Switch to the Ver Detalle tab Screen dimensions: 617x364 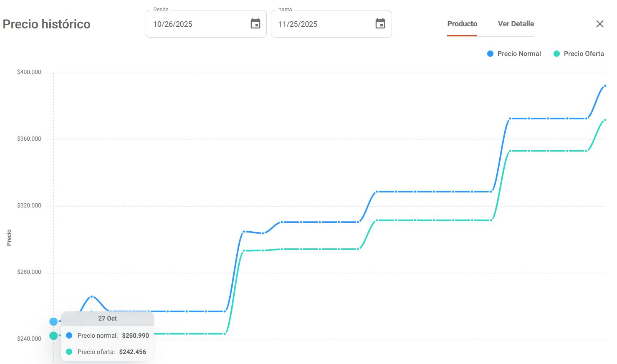(516, 24)
